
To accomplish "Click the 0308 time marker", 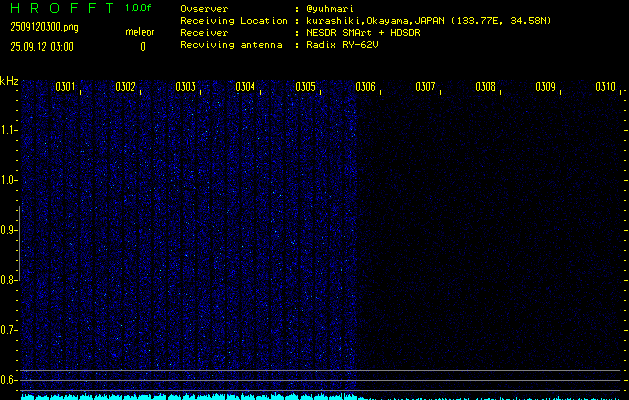I will 485,87.
